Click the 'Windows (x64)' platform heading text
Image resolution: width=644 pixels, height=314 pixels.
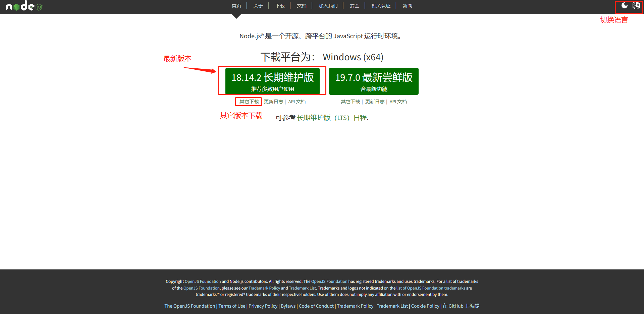click(353, 57)
